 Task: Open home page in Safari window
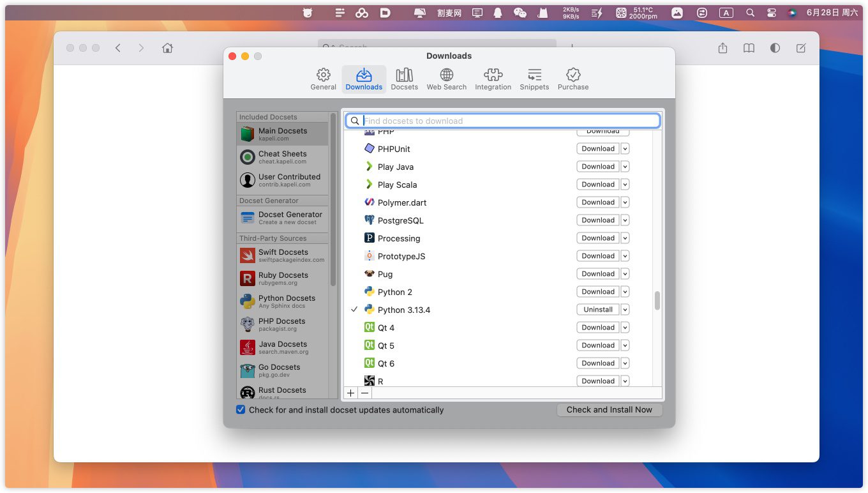167,48
